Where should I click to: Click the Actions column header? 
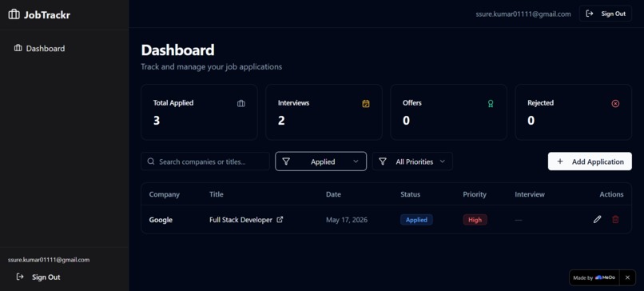point(611,194)
